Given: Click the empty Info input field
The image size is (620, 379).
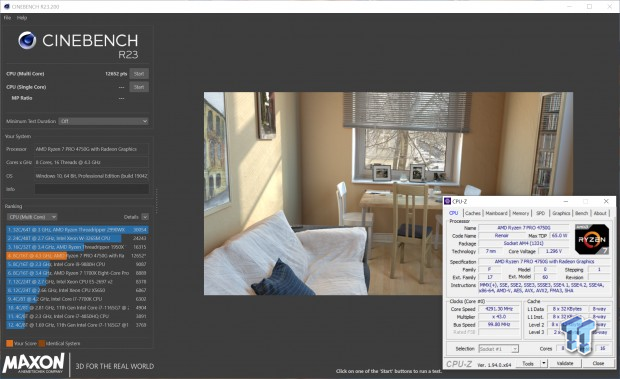Looking at the screenshot, I should [x=92, y=189].
